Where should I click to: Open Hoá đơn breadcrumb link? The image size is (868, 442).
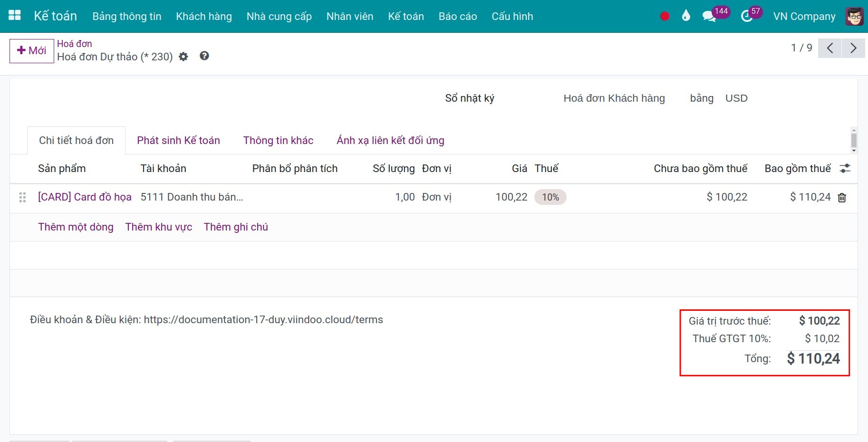(75, 44)
